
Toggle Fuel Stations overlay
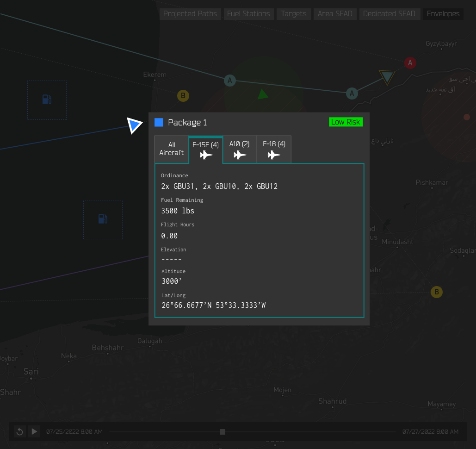click(248, 14)
